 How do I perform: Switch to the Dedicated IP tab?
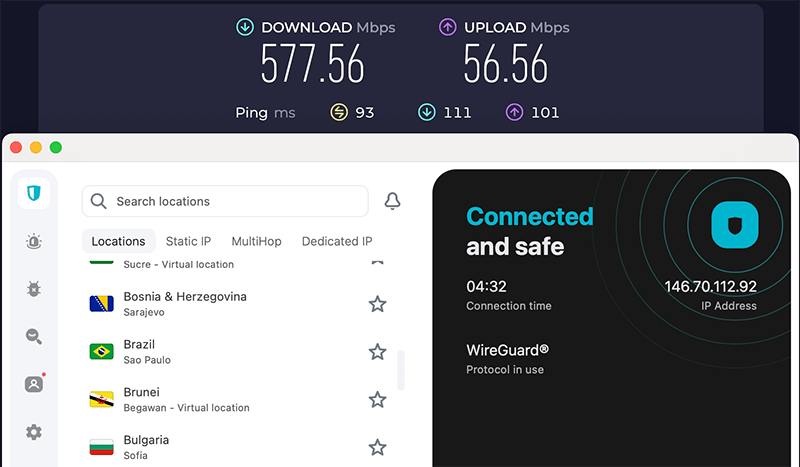point(337,241)
